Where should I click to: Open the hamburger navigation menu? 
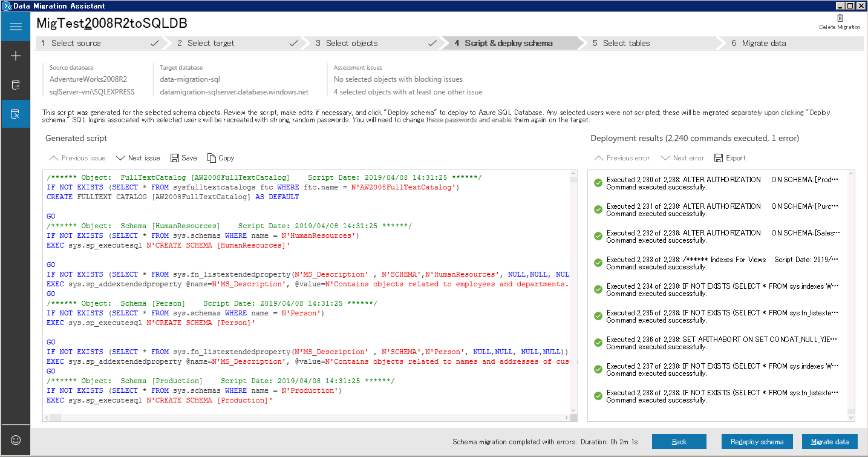point(16,27)
